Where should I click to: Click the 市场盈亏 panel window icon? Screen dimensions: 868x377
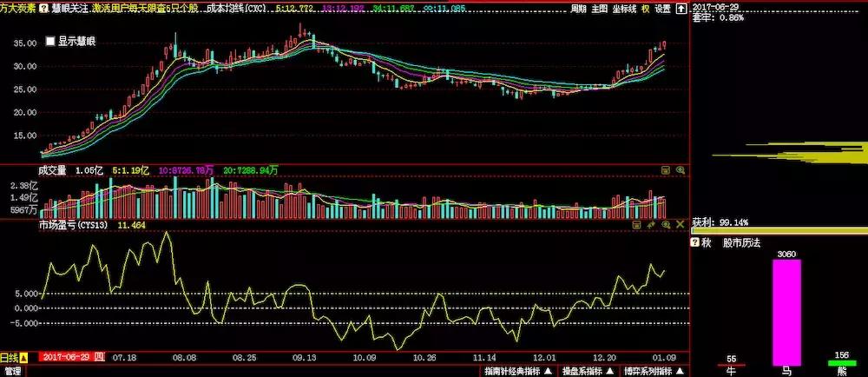(637, 224)
